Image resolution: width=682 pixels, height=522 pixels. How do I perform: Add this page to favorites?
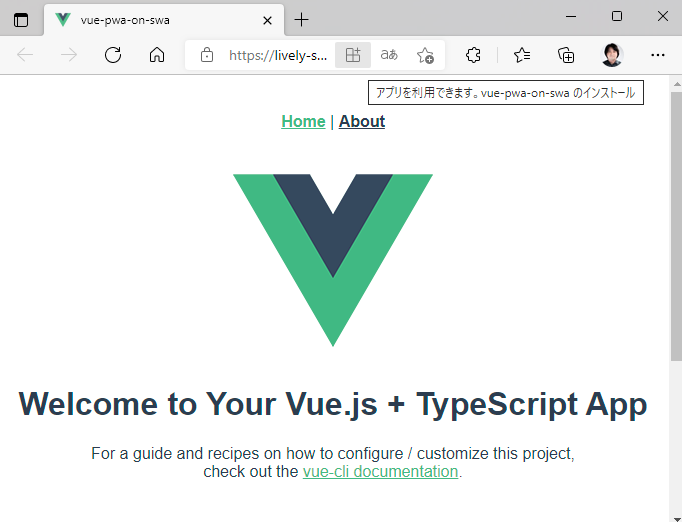tap(425, 55)
